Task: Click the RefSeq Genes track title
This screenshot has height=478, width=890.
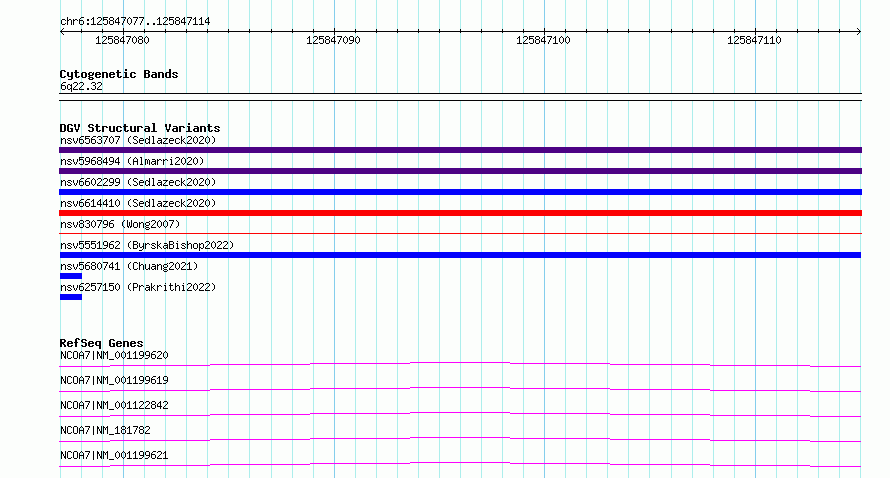Action: [x=101, y=343]
